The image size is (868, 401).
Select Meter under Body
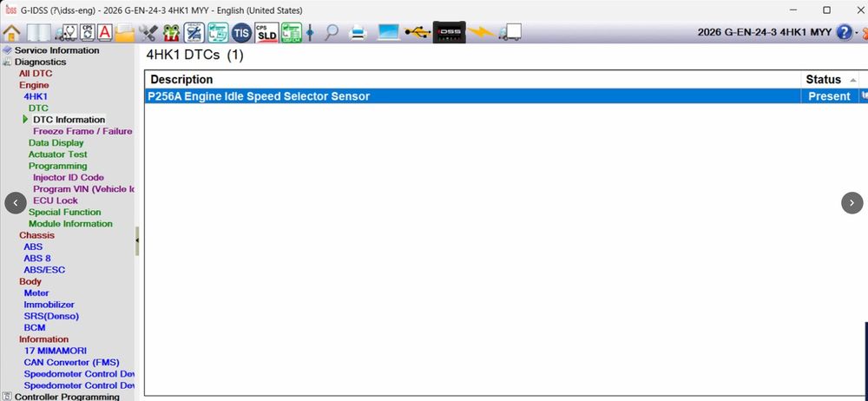point(36,293)
